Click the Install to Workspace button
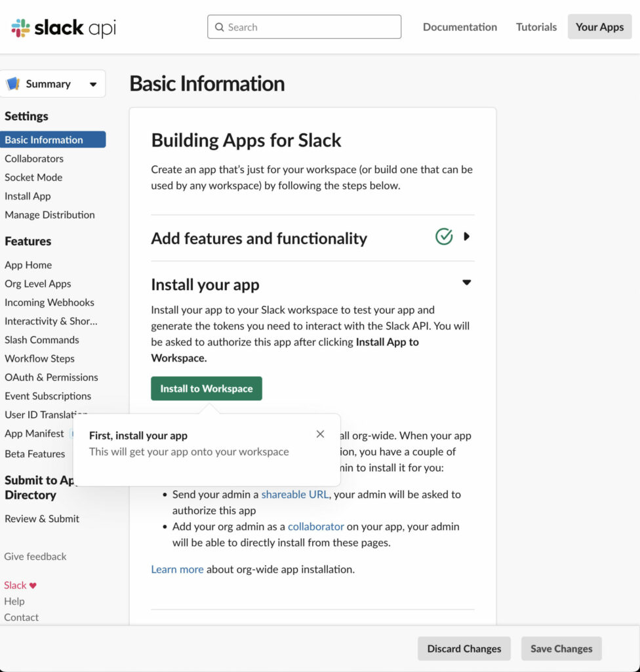This screenshot has width=640, height=672. pos(207,388)
